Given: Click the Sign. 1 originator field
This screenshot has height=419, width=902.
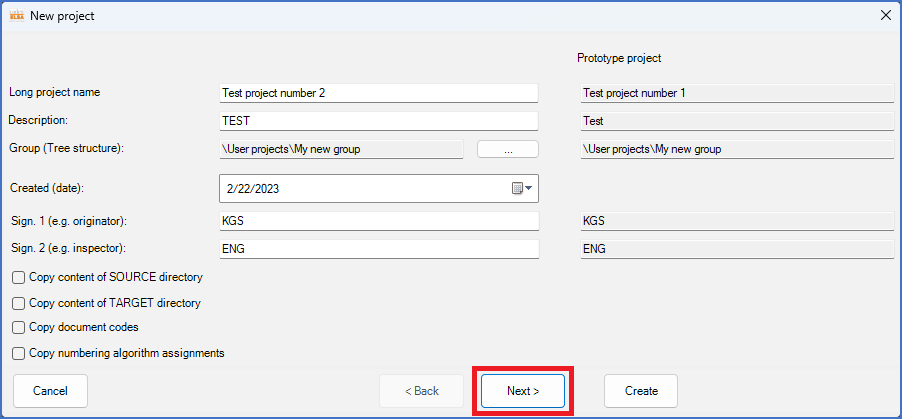Looking at the screenshot, I should 378,221.
